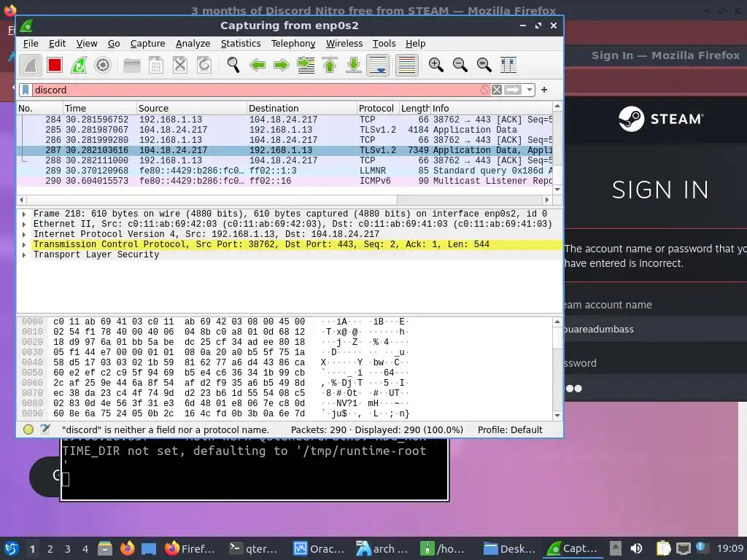Screen dimensions: 747x560
Task: Open the Wireless menu
Action: 344,43
